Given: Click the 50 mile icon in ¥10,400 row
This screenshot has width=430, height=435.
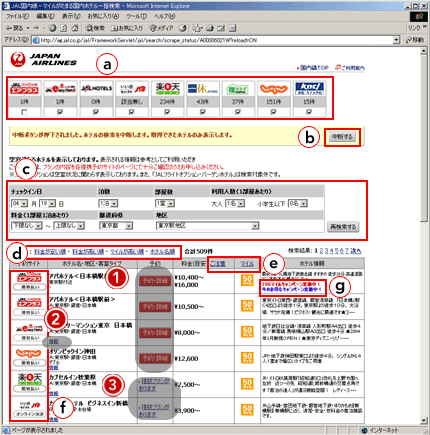Looking at the screenshot, I should point(247,281).
